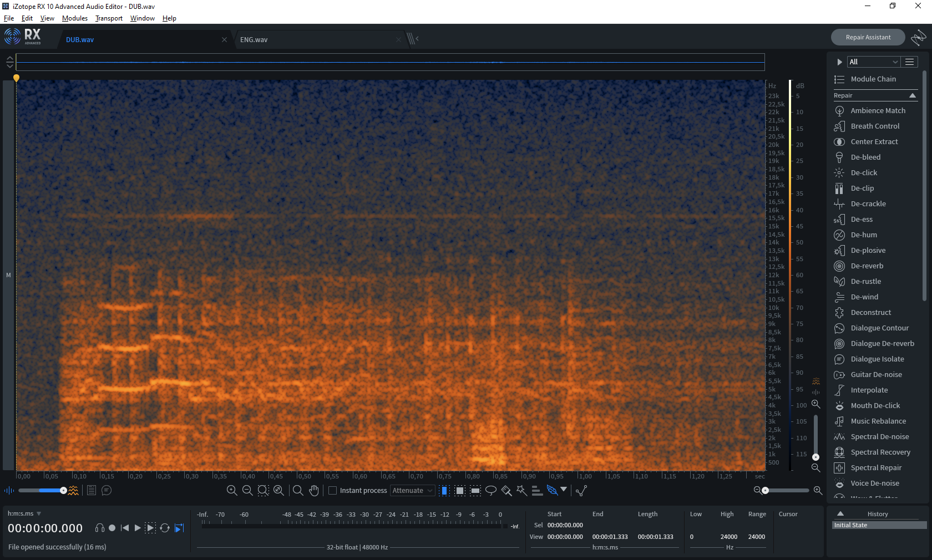932x560 pixels.
Task: Start playback with the Play button
Action: coord(138,528)
